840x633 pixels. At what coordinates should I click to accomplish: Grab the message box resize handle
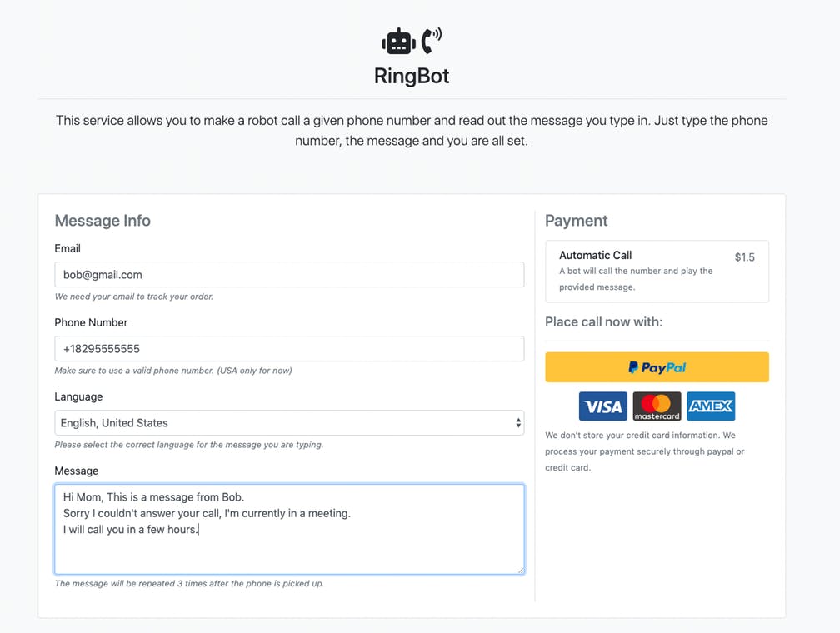(520, 570)
